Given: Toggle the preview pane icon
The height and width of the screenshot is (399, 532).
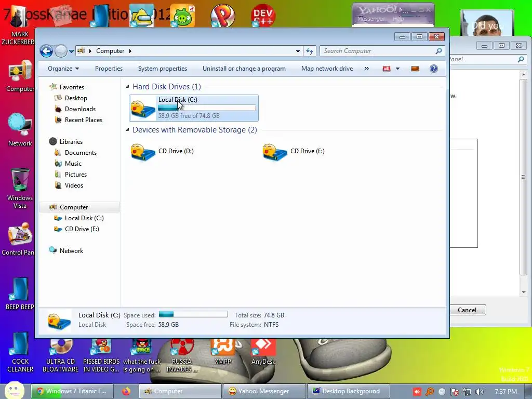Looking at the screenshot, I should (415, 69).
